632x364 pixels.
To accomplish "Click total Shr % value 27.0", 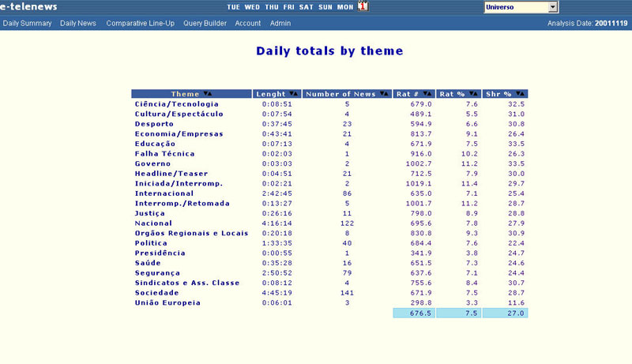I will pyautogui.click(x=516, y=313).
